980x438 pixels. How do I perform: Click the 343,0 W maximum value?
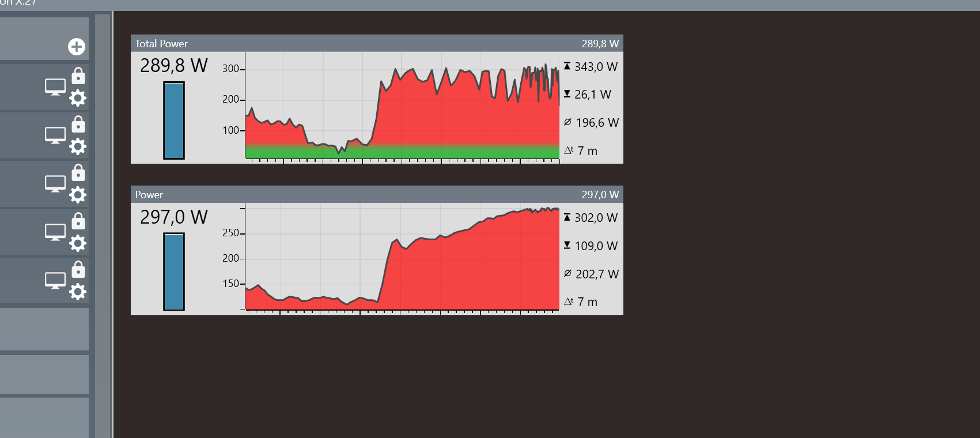(x=596, y=67)
